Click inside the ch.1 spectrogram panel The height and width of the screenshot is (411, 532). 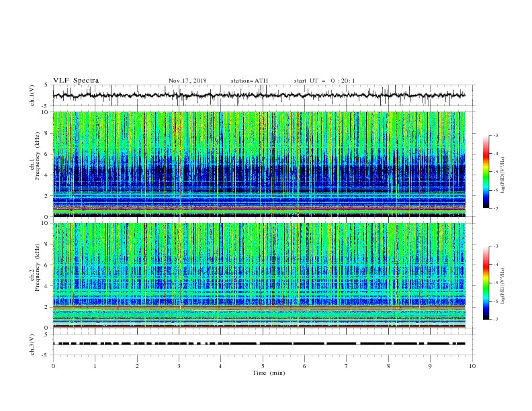click(259, 164)
